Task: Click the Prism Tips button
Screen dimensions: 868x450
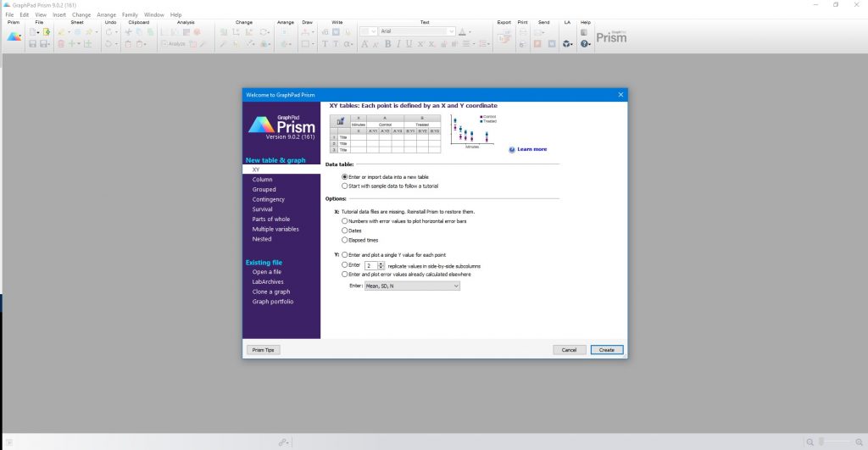Action: click(x=263, y=350)
